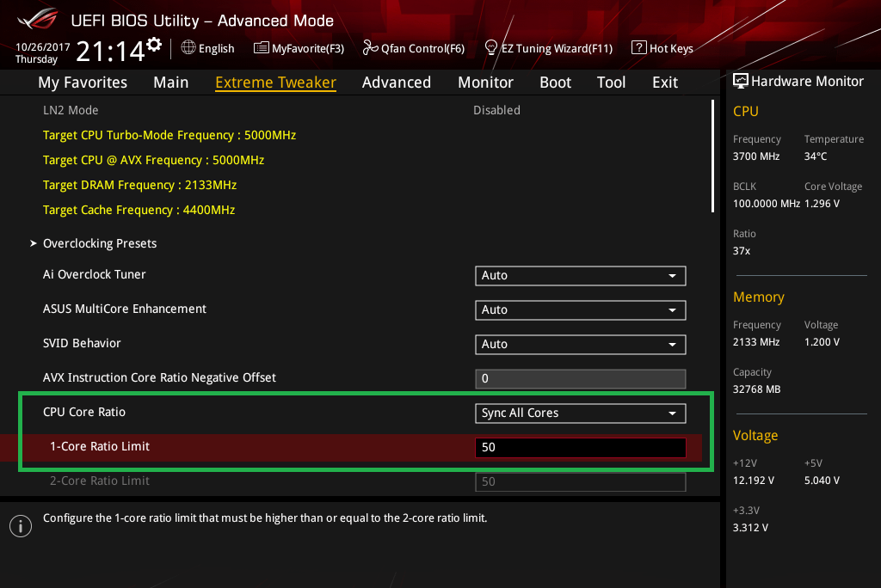Click Target DRAM Frequency text
This screenshot has width=881, height=588.
pyautogui.click(x=139, y=185)
